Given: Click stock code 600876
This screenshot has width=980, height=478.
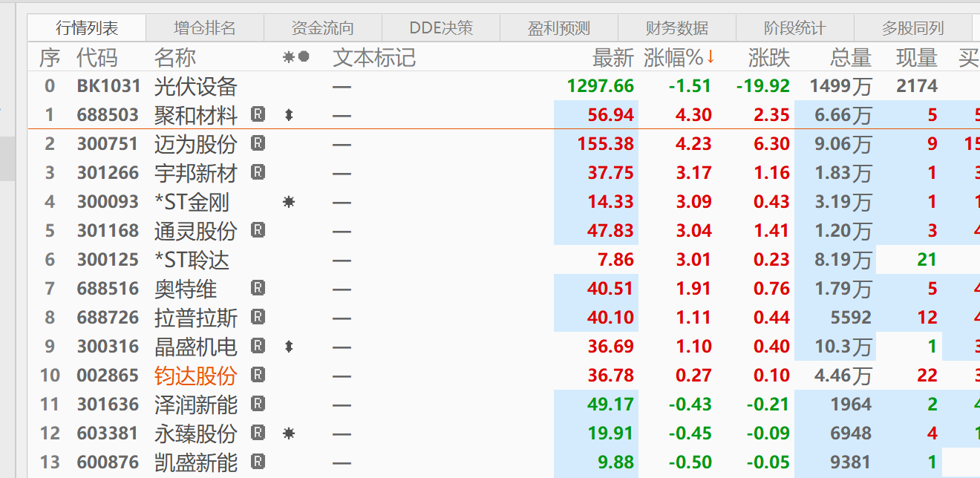Looking at the screenshot, I should point(108,462).
